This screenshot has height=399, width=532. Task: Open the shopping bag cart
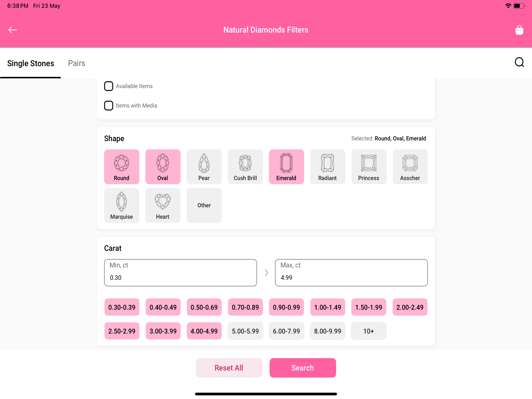click(519, 30)
